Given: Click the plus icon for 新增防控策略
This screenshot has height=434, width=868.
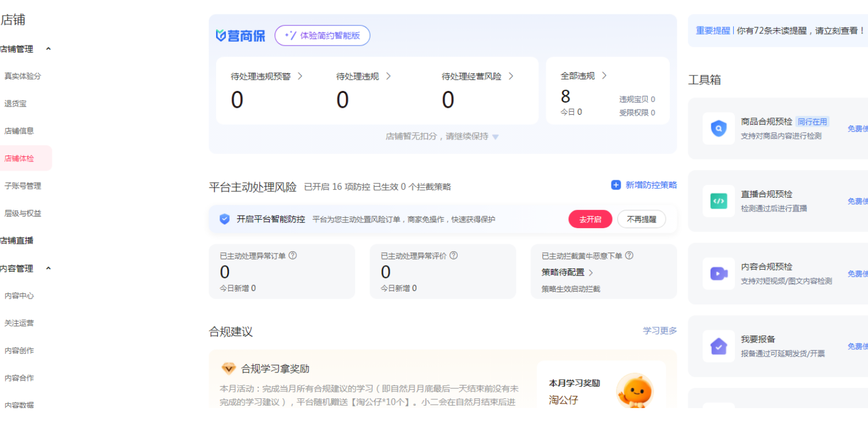Looking at the screenshot, I should click(616, 185).
